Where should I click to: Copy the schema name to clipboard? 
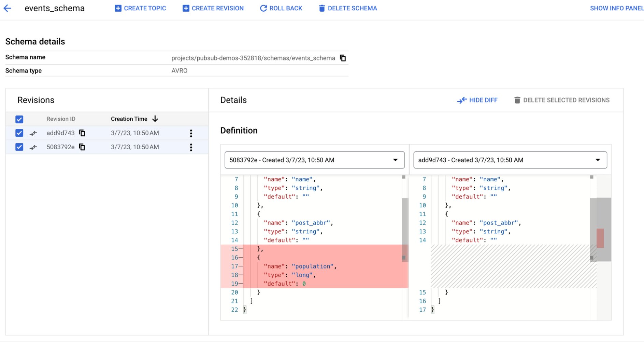pyautogui.click(x=343, y=58)
